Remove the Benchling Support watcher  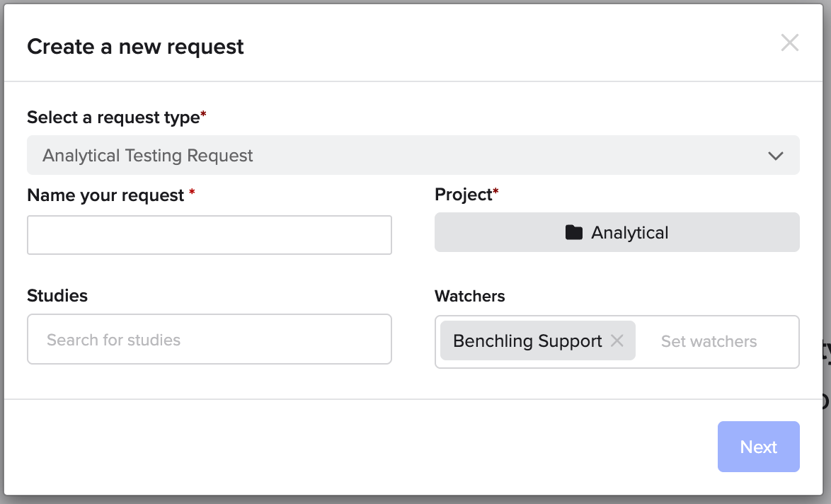(617, 340)
